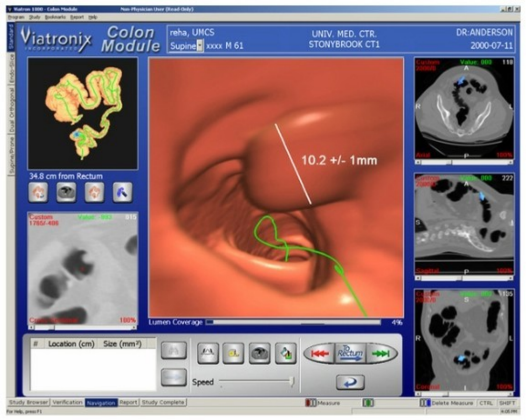The height and width of the screenshot is (420, 526).
Task: Click the lower grayed button beside the findings table
Action: [x=174, y=377]
